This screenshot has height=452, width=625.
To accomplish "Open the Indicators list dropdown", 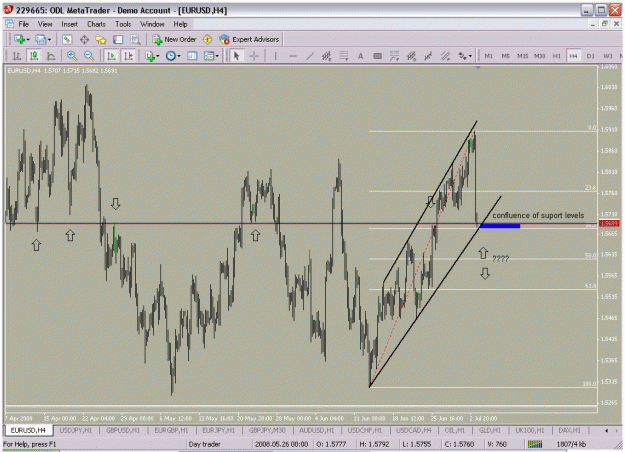I will click(152, 56).
